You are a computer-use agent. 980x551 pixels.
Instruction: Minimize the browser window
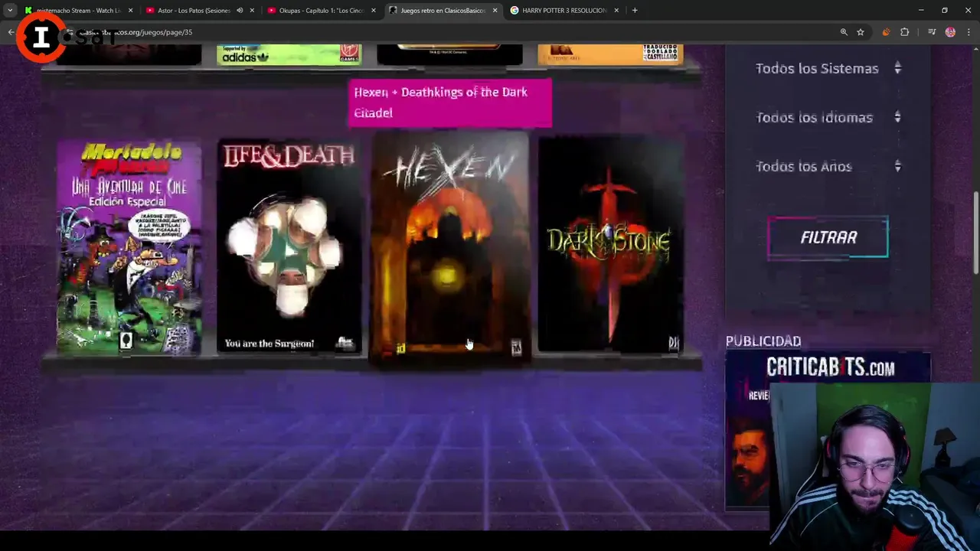(921, 11)
